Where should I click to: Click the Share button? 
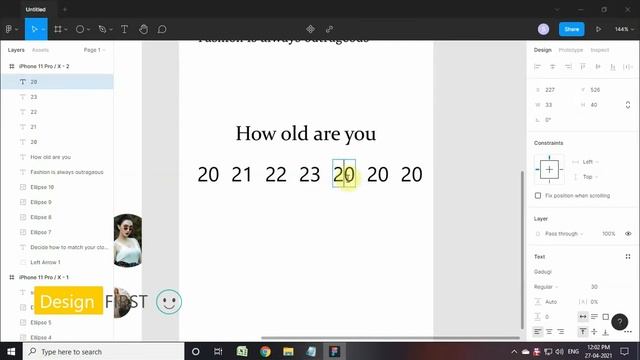pyautogui.click(x=571, y=29)
